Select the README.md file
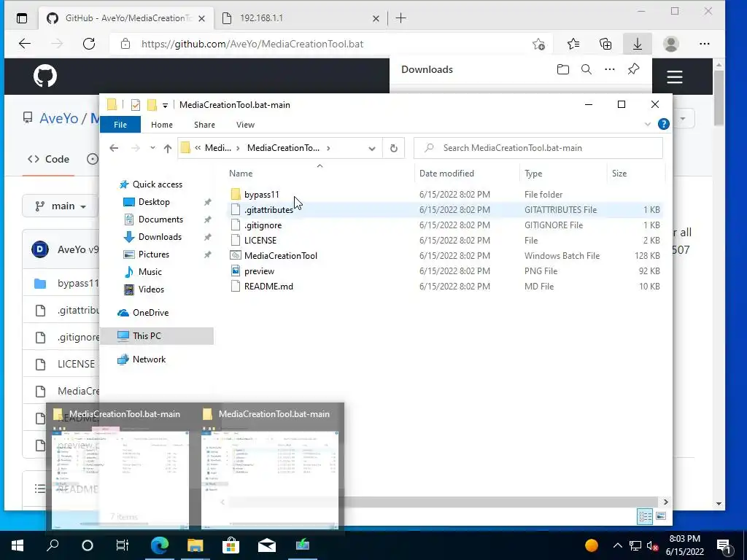The width and height of the screenshot is (747, 560). point(268,286)
